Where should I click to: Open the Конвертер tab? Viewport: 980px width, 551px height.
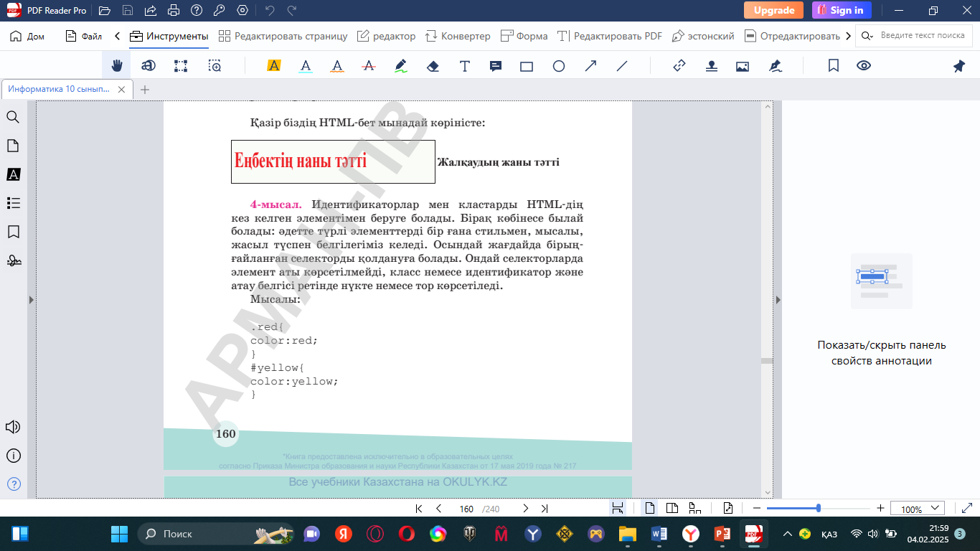pos(458,36)
